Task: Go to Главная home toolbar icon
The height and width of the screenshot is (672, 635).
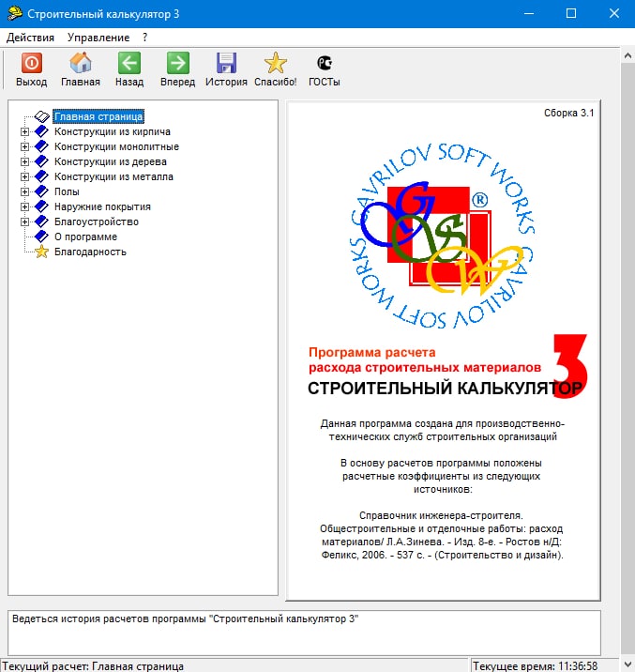Action: click(x=81, y=63)
